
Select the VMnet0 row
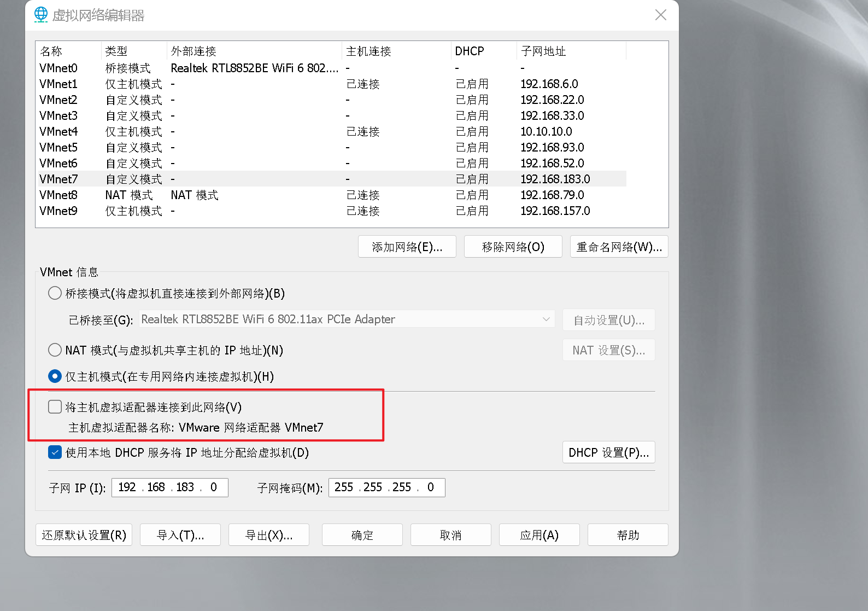pyautogui.click(x=331, y=68)
